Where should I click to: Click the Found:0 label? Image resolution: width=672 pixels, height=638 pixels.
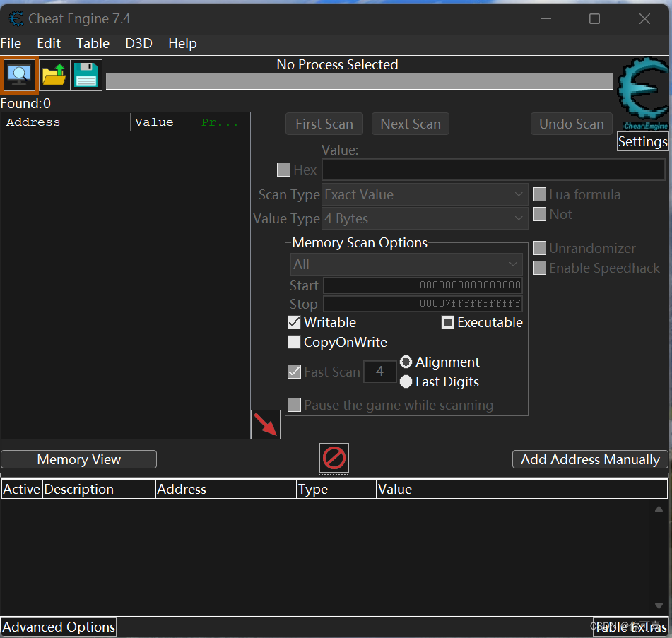pos(25,103)
